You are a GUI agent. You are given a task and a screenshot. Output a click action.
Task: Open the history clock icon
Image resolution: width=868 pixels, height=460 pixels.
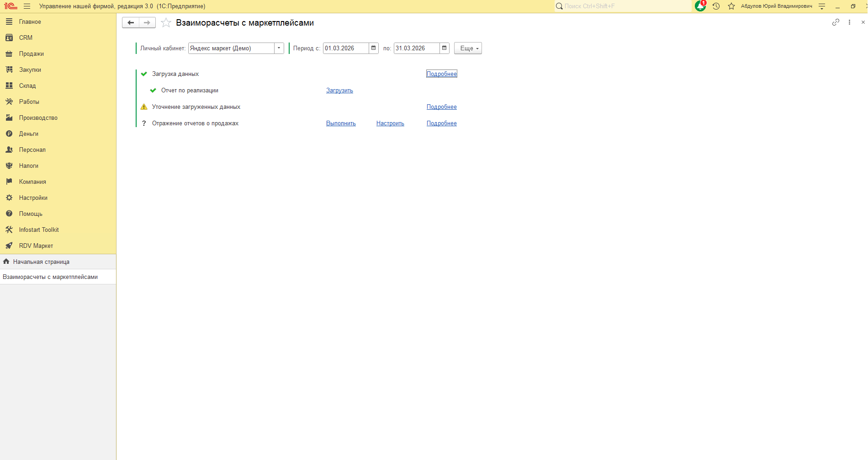click(716, 6)
